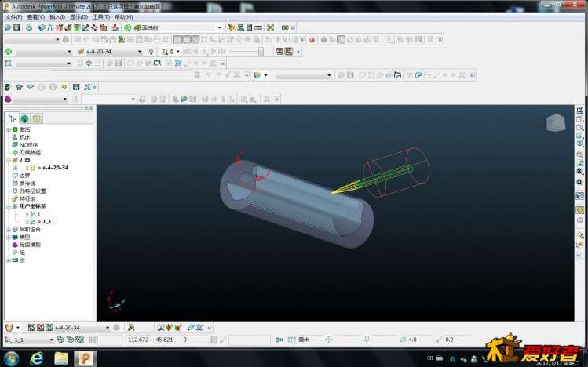
Task: Click the top icon of the right view toolbar
Action: pyautogui.click(x=579, y=110)
